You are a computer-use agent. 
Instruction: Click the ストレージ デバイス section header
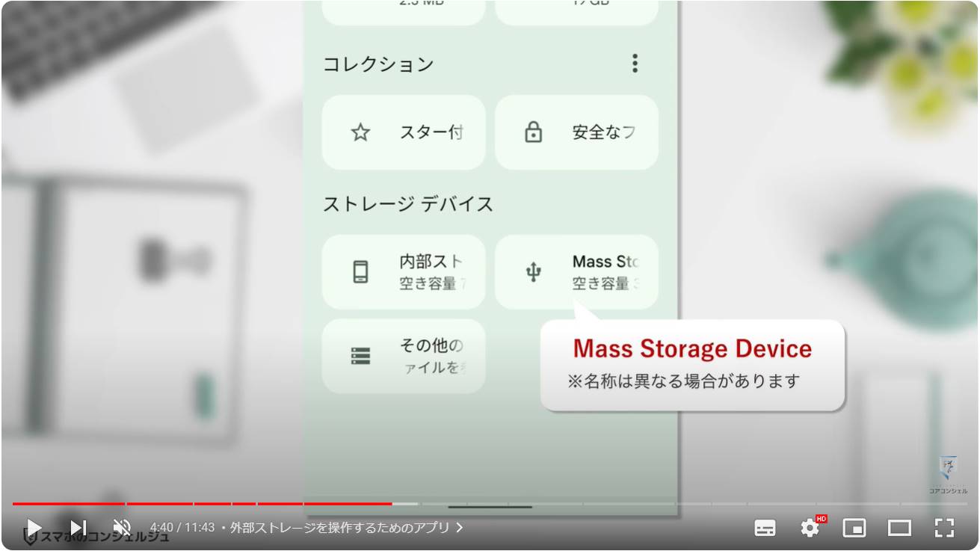408,204
